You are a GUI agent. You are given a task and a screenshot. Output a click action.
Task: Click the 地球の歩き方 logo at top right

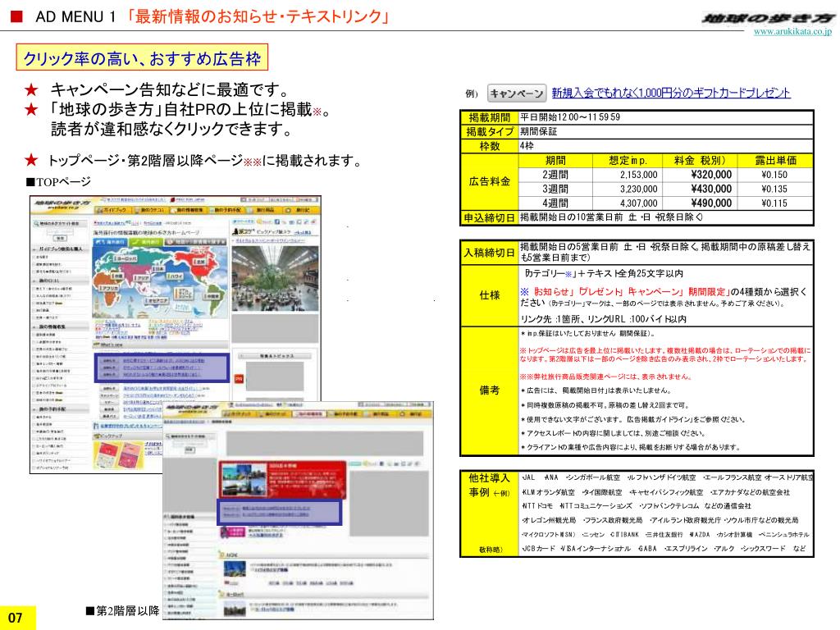(768, 18)
